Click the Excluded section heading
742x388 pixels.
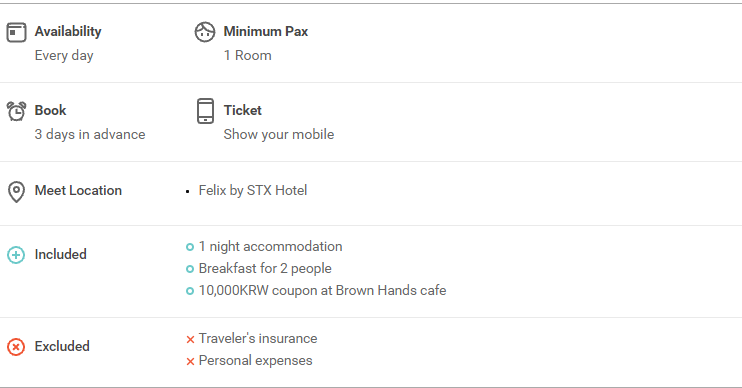(62, 346)
